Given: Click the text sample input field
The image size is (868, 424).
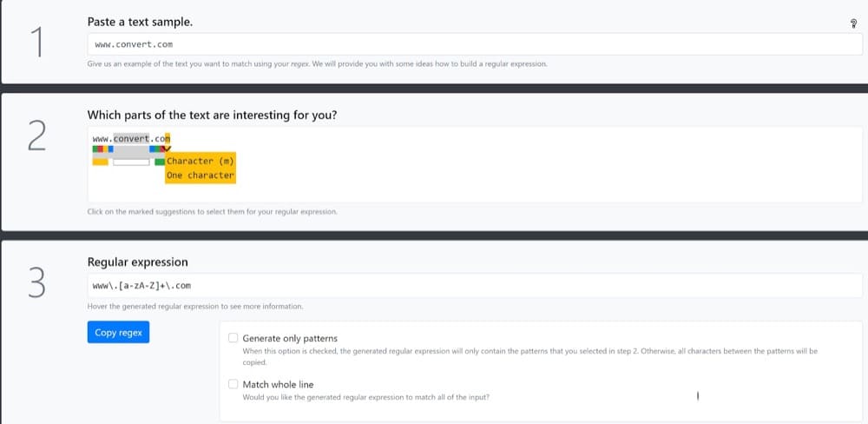Looking at the screenshot, I should [474, 44].
